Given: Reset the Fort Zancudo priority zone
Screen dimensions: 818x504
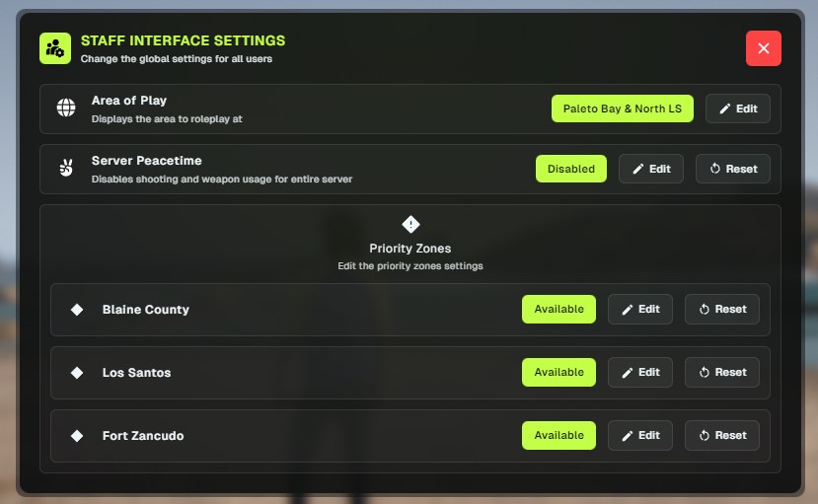Looking at the screenshot, I should pyautogui.click(x=722, y=435).
